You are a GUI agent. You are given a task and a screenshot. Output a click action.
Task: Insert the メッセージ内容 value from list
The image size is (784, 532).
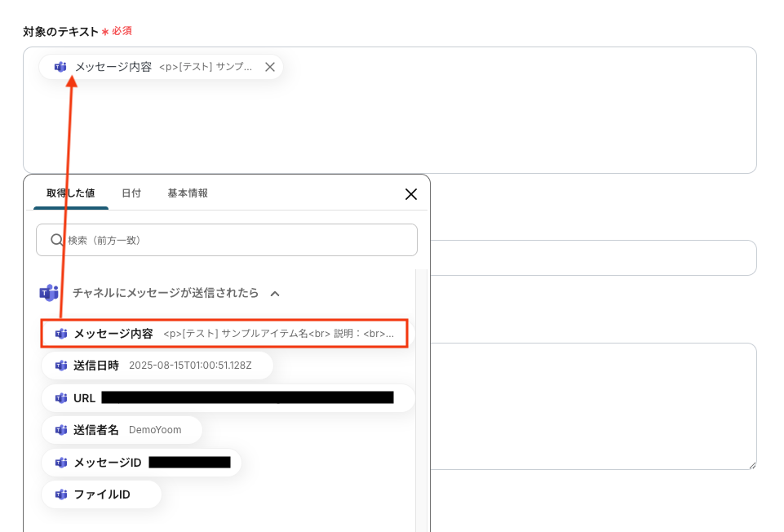[224, 334]
